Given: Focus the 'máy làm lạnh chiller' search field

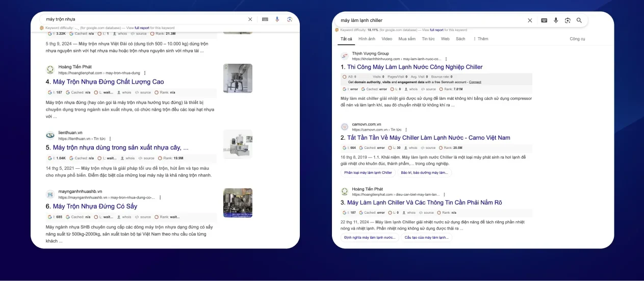Looking at the screenshot, I should (x=432, y=20).
